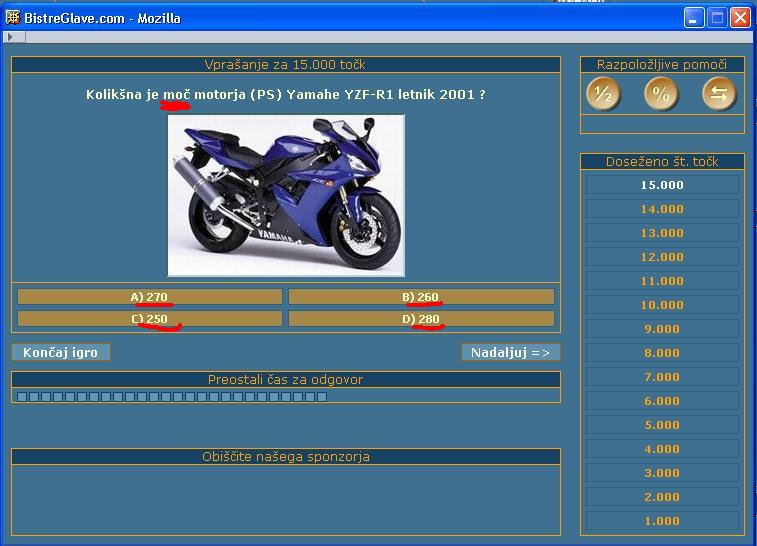Image resolution: width=757 pixels, height=546 pixels.
Task: Choose answer B) 260
Action: pos(421,296)
